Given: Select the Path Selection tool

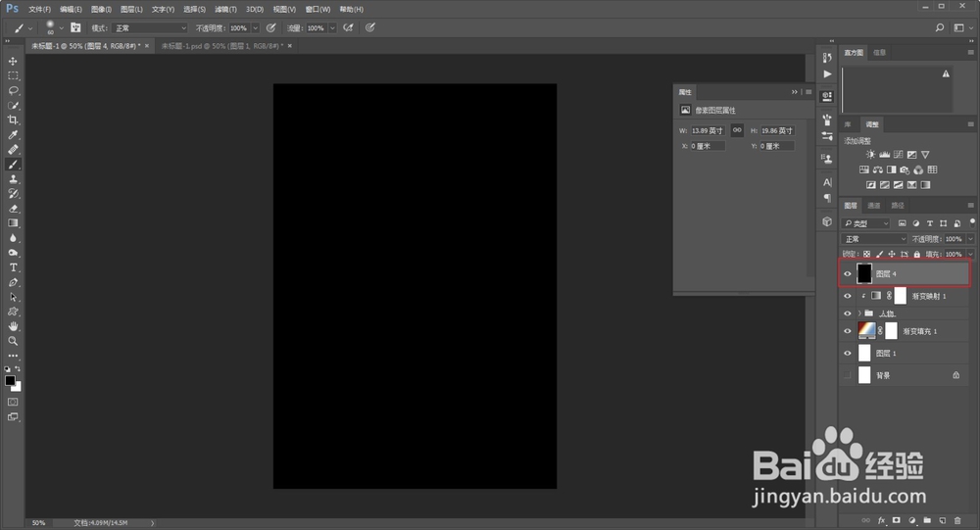Looking at the screenshot, I should (x=13, y=297).
